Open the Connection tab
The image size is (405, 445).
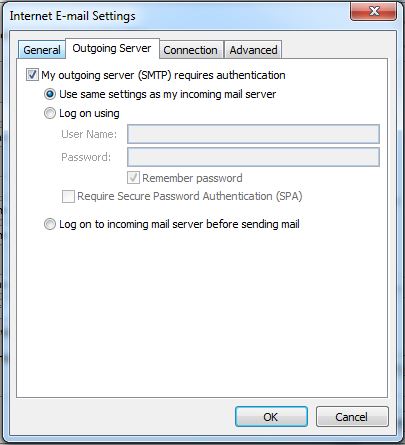[190, 50]
